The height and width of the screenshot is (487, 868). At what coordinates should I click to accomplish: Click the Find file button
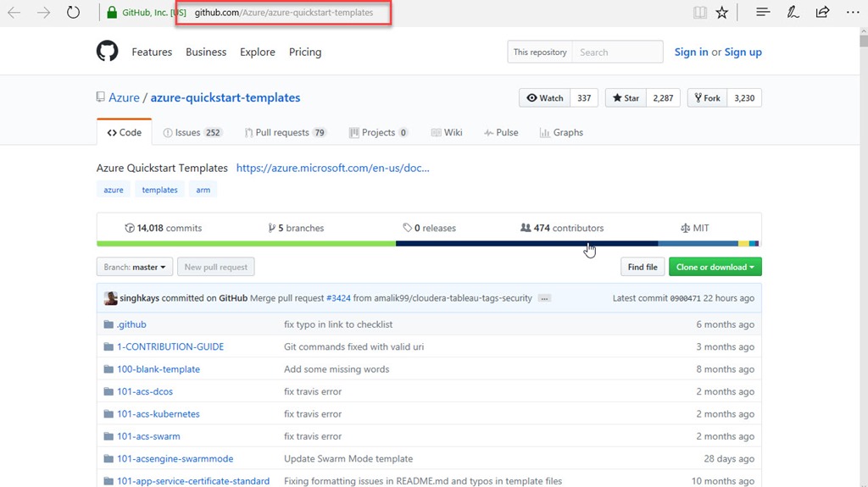(x=643, y=267)
